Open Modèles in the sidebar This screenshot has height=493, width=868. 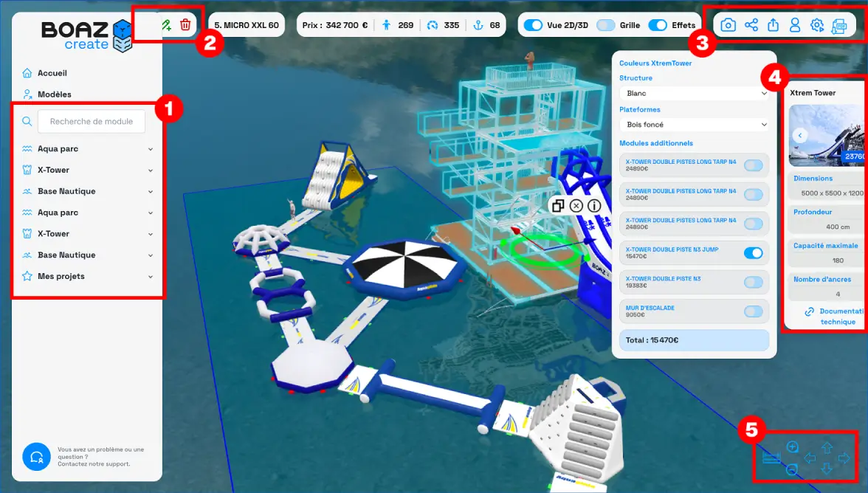click(55, 94)
